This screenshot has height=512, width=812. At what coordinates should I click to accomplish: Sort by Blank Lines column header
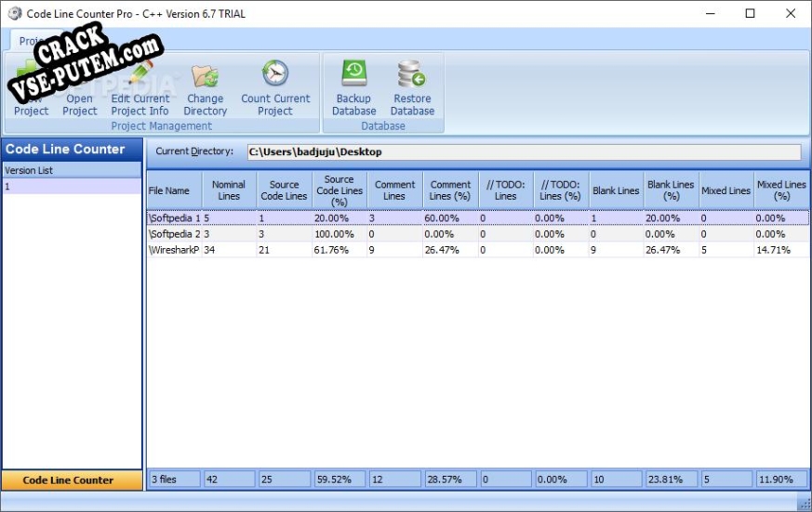tap(616, 190)
